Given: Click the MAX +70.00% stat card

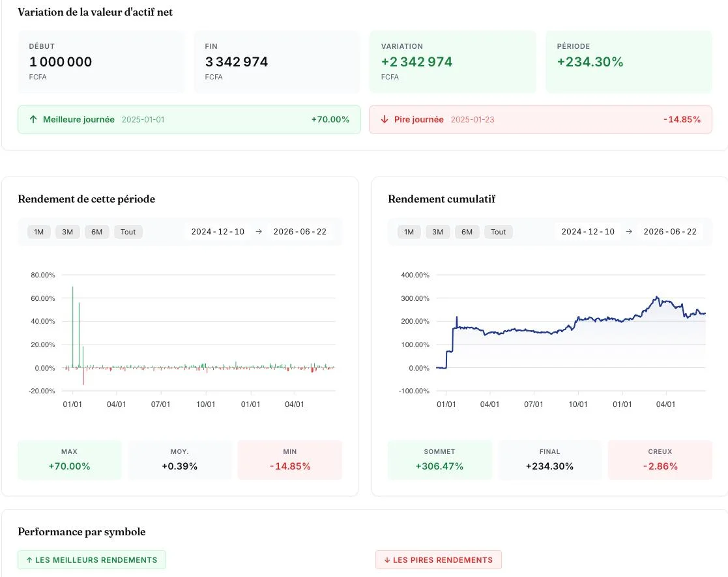Looking at the screenshot, I should tap(70, 460).
